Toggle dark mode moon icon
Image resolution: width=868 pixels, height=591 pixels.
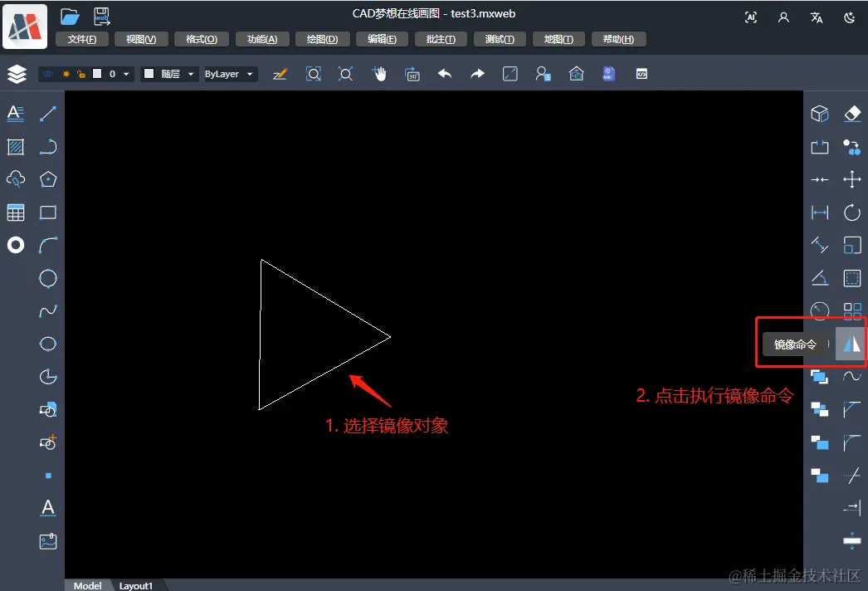click(x=849, y=17)
